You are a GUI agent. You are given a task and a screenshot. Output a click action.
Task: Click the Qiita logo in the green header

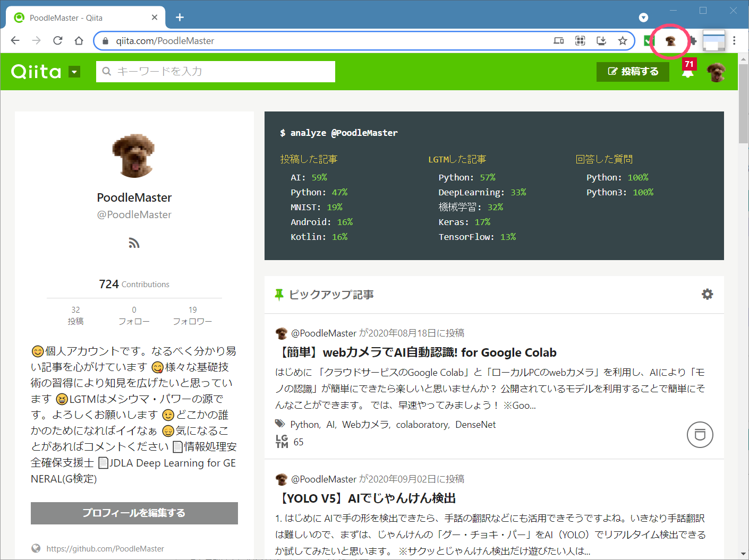[36, 71]
